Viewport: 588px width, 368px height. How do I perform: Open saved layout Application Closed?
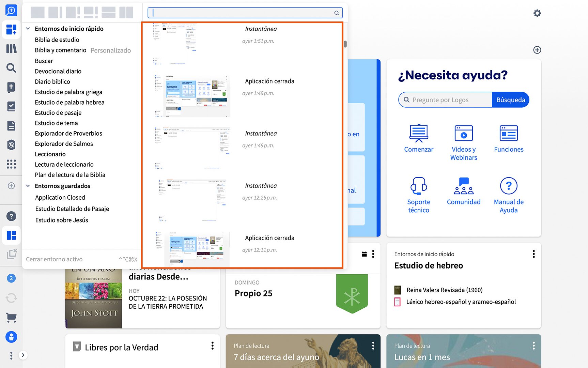point(60,198)
